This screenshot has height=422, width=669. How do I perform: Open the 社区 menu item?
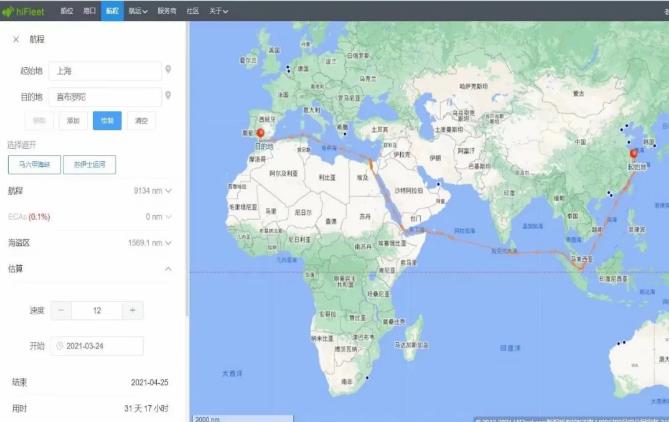click(x=192, y=11)
